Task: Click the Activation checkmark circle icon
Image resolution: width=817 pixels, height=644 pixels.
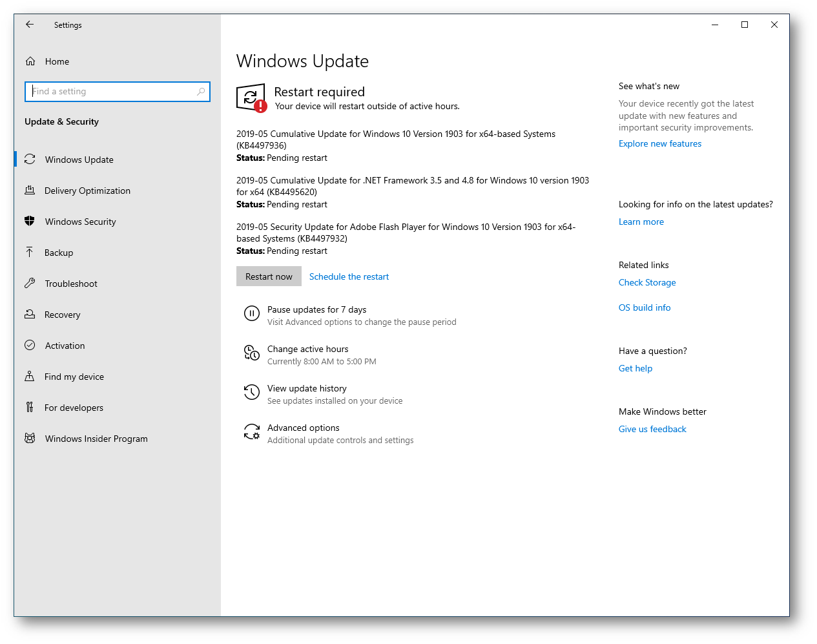Action: coord(30,345)
